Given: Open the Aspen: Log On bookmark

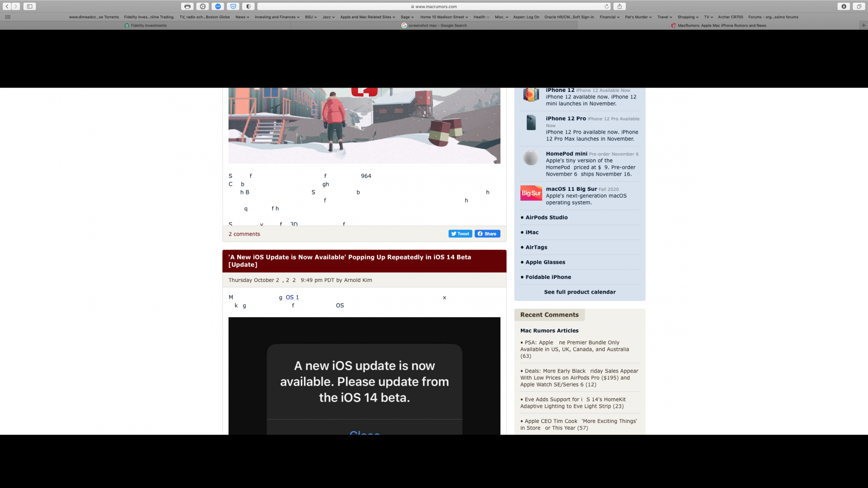Looking at the screenshot, I should point(526,17).
